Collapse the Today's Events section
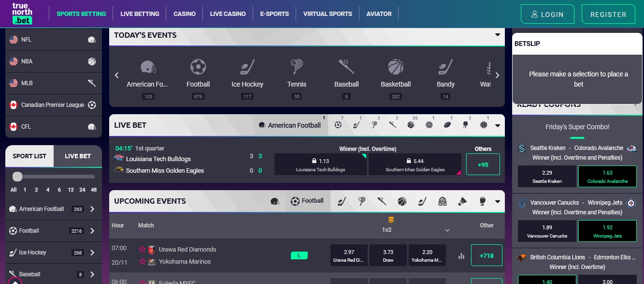This screenshot has width=644, height=284. pyautogui.click(x=498, y=35)
